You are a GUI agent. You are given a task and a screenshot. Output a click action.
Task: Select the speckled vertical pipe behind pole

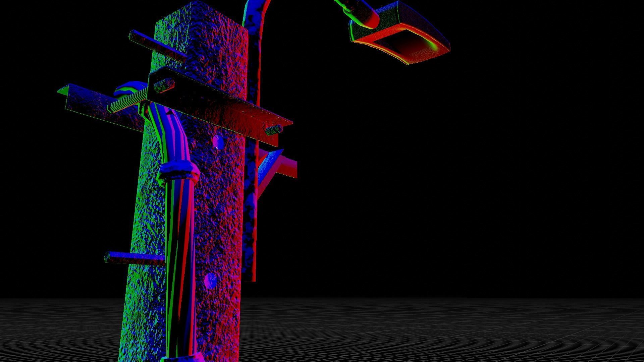click(249, 218)
